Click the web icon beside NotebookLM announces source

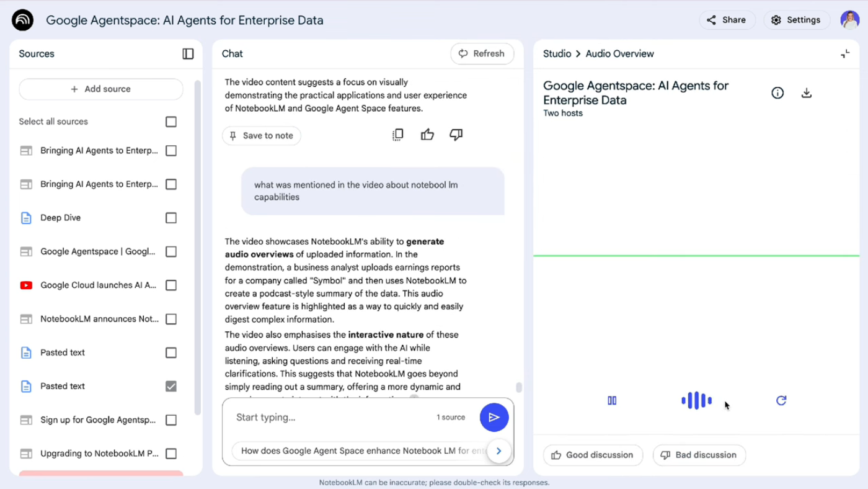26,319
